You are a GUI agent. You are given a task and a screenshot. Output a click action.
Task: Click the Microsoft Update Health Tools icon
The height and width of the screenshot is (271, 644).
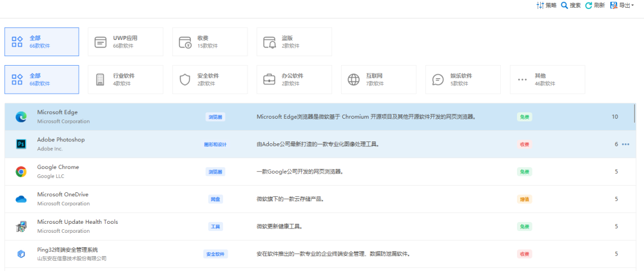[21, 227]
